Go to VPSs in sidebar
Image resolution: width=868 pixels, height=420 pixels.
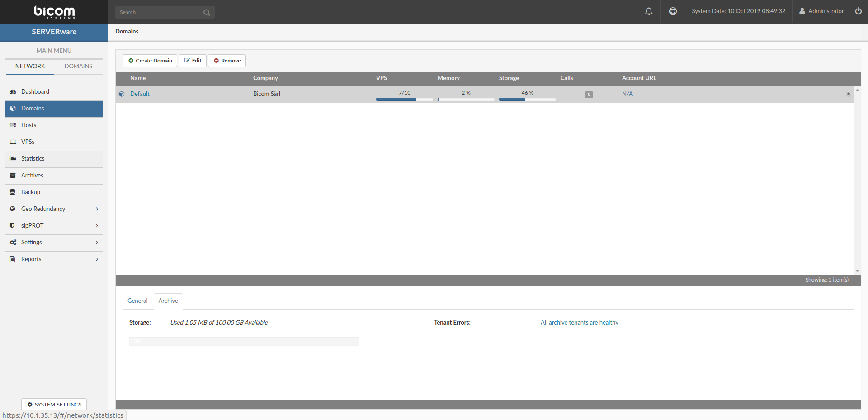tap(28, 142)
